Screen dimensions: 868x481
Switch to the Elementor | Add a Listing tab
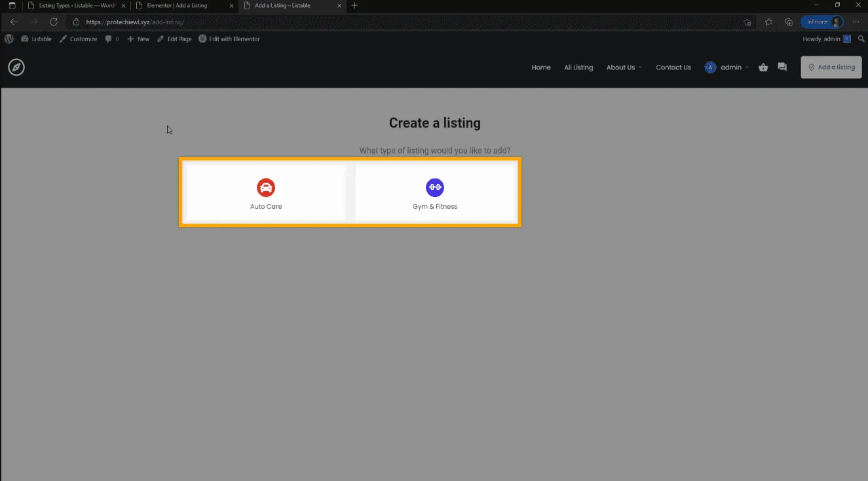pyautogui.click(x=177, y=5)
